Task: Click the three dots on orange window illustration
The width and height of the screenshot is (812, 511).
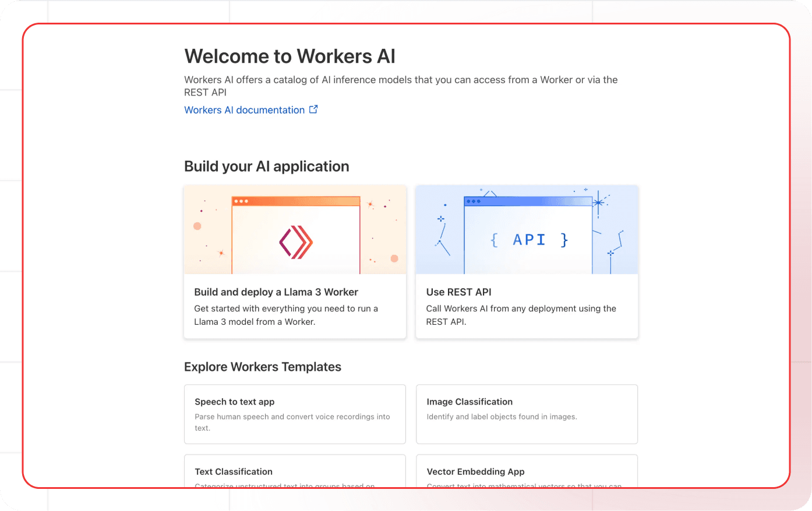Action: pyautogui.click(x=241, y=201)
